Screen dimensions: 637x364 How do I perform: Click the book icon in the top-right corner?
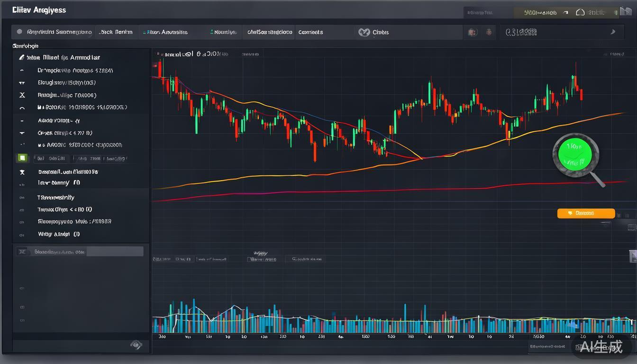click(626, 12)
